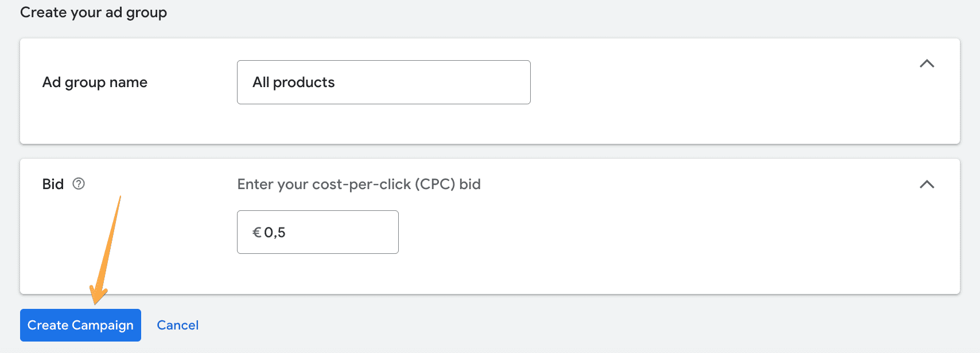Click the blank area below the 0,5 bid box
The image size is (980, 353).
(318, 274)
